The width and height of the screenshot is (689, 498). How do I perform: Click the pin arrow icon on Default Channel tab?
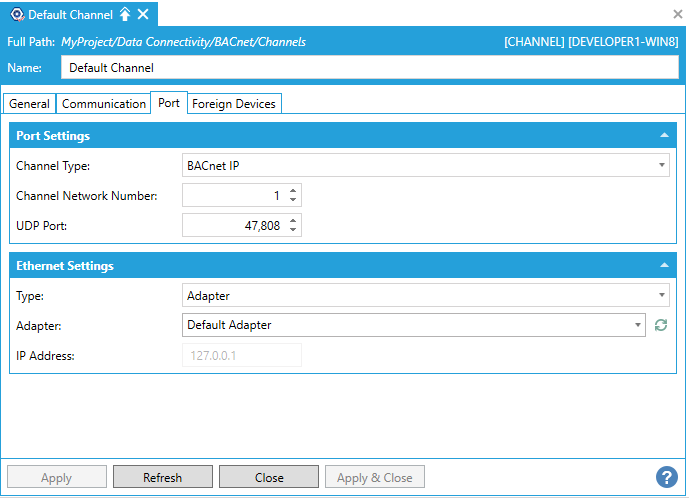(125, 14)
